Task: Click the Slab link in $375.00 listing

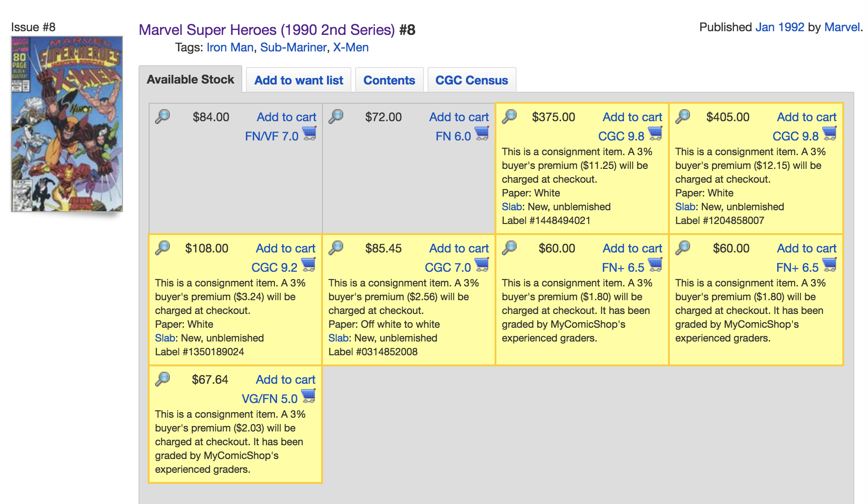Action: click(512, 207)
